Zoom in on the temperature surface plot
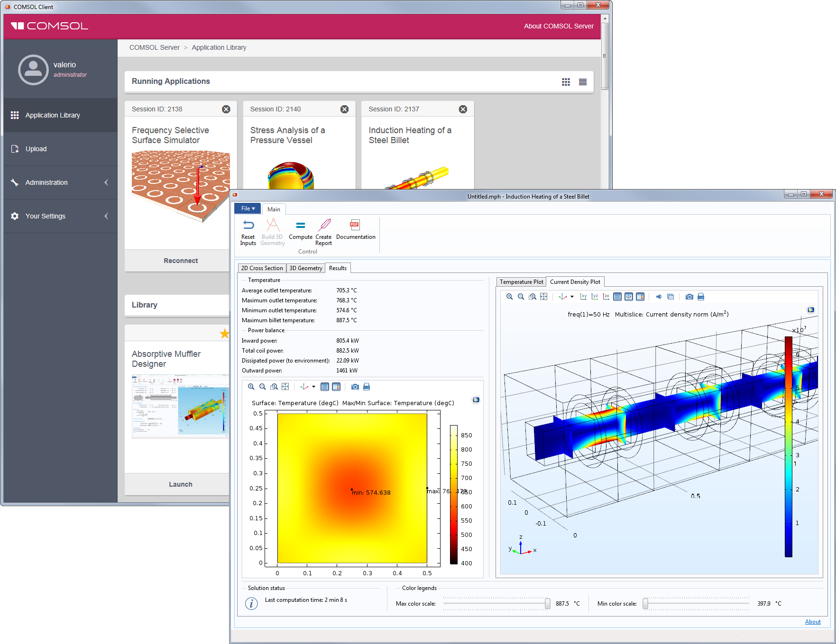The image size is (836, 644). (251, 387)
